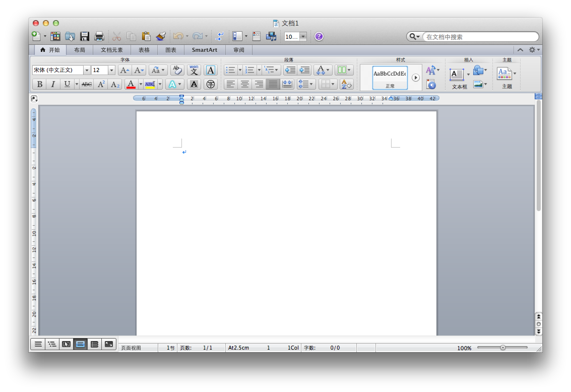
Task: Toggle Italic formatting
Action: pyautogui.click(x=53, y=84)
